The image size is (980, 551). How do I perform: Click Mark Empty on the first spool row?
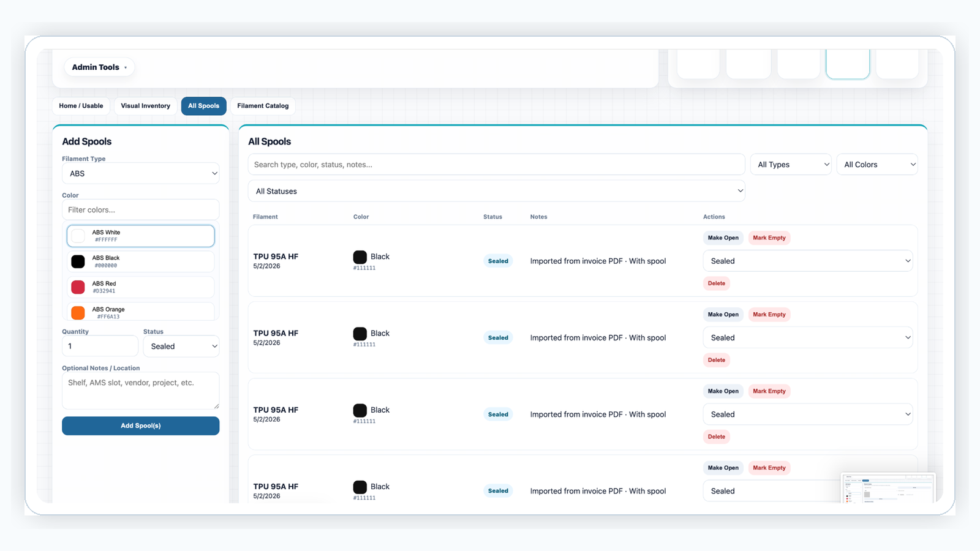[x=769, y=238]
